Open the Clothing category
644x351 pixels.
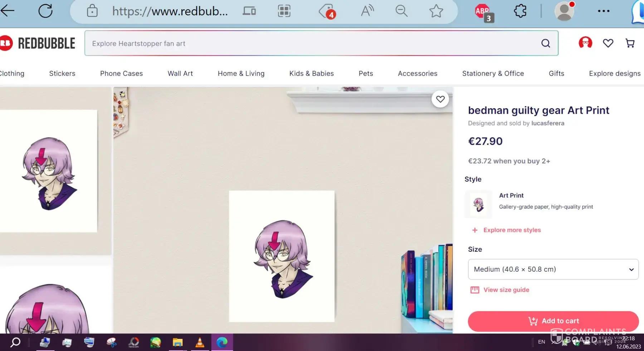pyautogui.click(x=12, y=73)
